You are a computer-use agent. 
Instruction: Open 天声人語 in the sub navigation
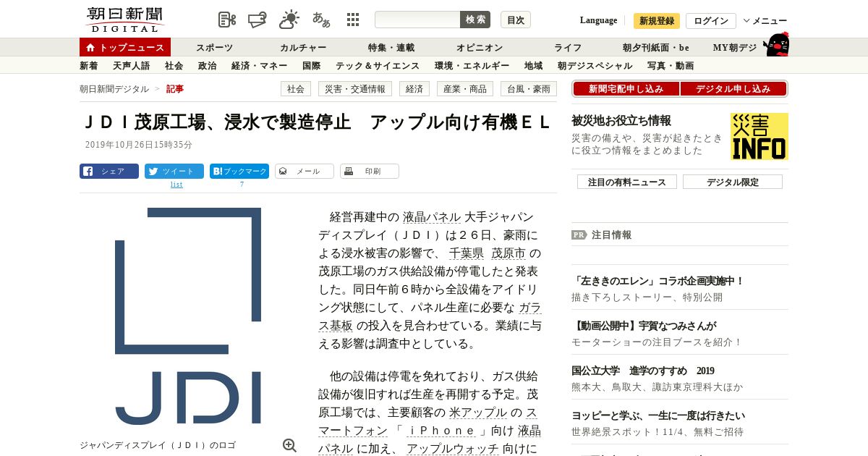click(x=132, y=66)
